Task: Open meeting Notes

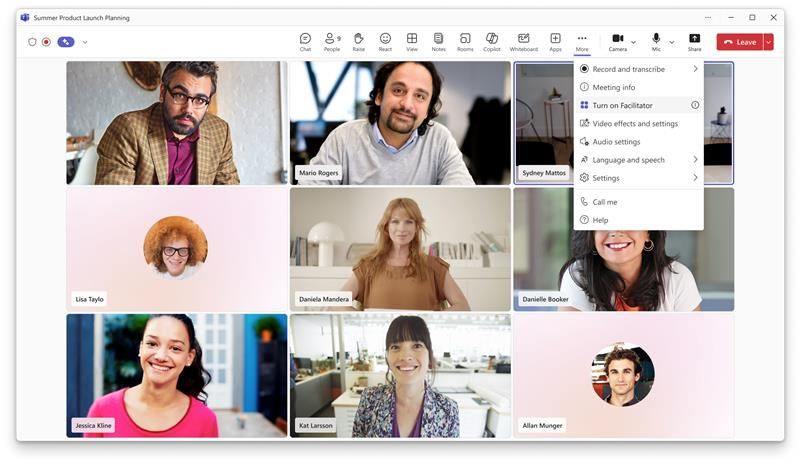Action: coord(438,41)
